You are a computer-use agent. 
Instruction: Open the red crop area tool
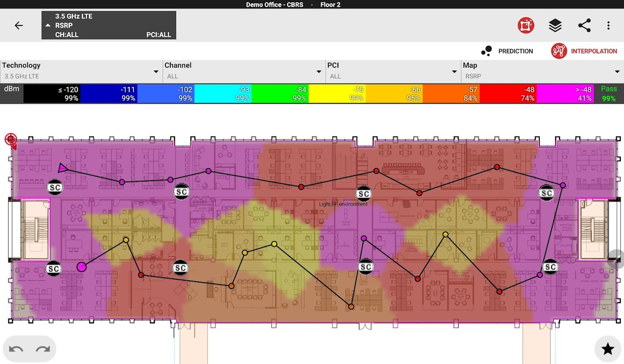tap(526, 25)
